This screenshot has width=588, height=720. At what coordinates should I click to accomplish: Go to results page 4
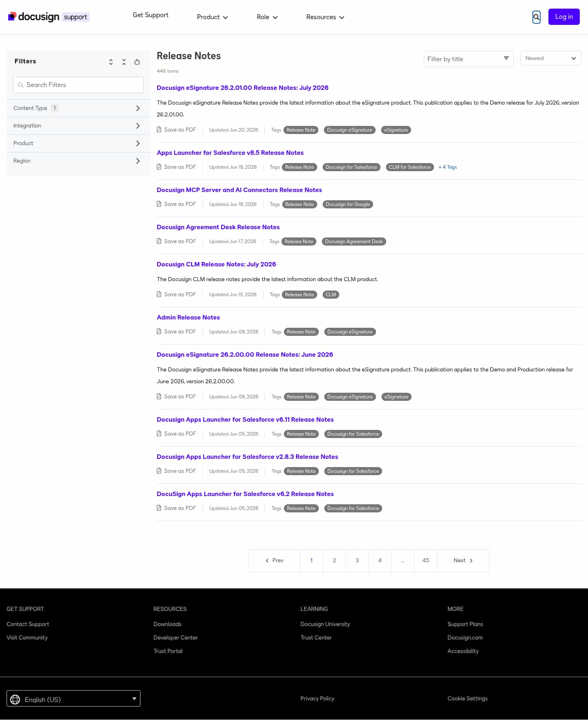[380, 561]
